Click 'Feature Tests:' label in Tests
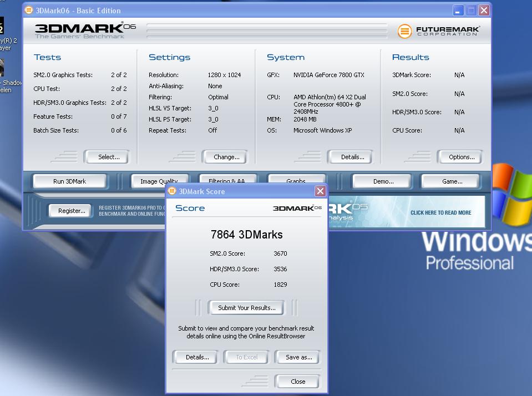Screen dimensions: 532x396 pos(53,116)
